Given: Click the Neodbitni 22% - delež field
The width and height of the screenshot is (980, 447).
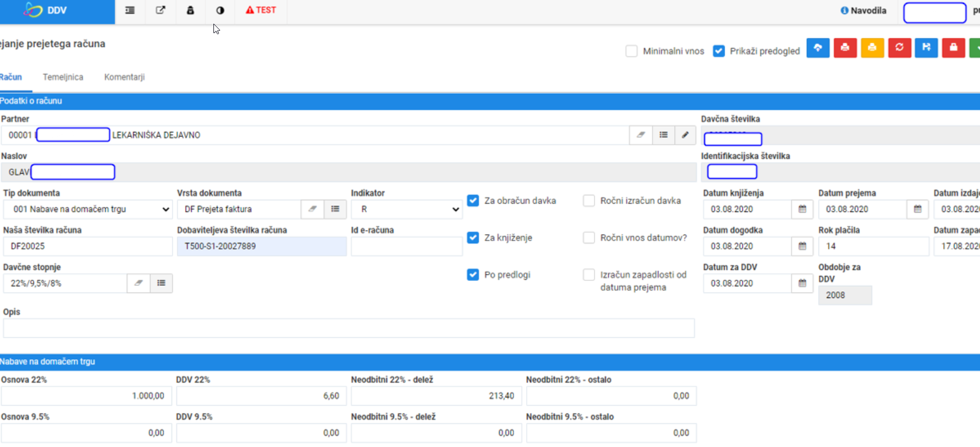Looking at the screenshot, I should click(x=436, y=396).
